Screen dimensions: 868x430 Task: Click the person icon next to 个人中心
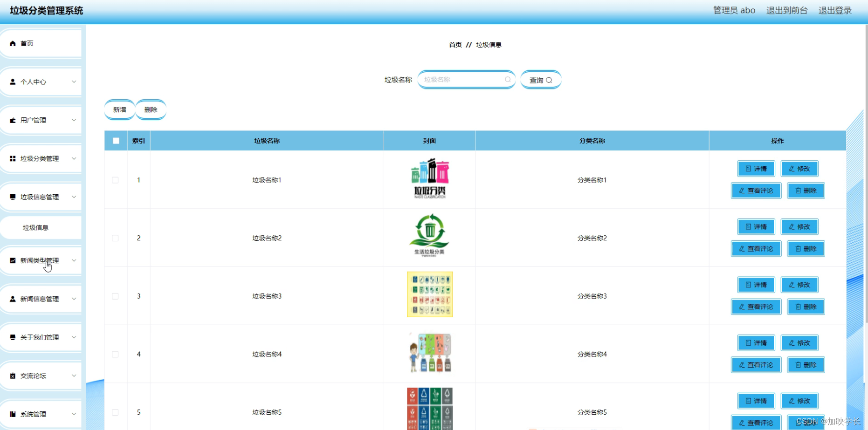pos(13,82)
